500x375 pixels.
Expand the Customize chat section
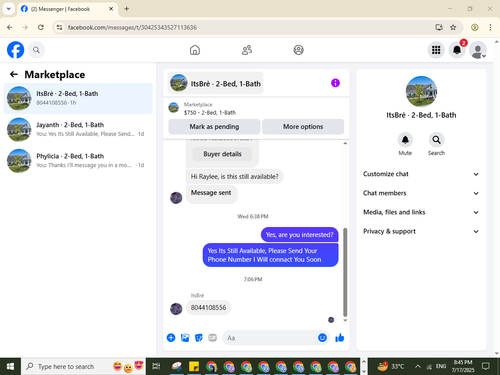[421, 174]
